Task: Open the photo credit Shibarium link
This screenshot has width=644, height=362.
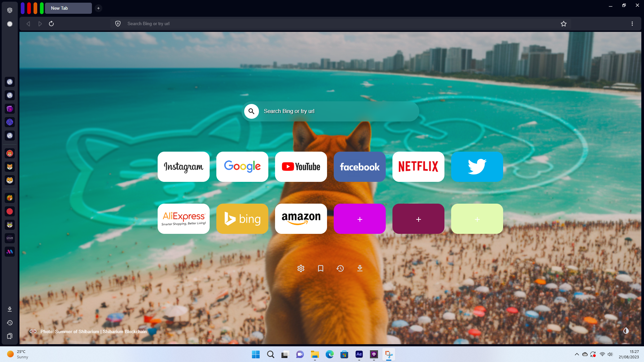Action: (93, 331)
